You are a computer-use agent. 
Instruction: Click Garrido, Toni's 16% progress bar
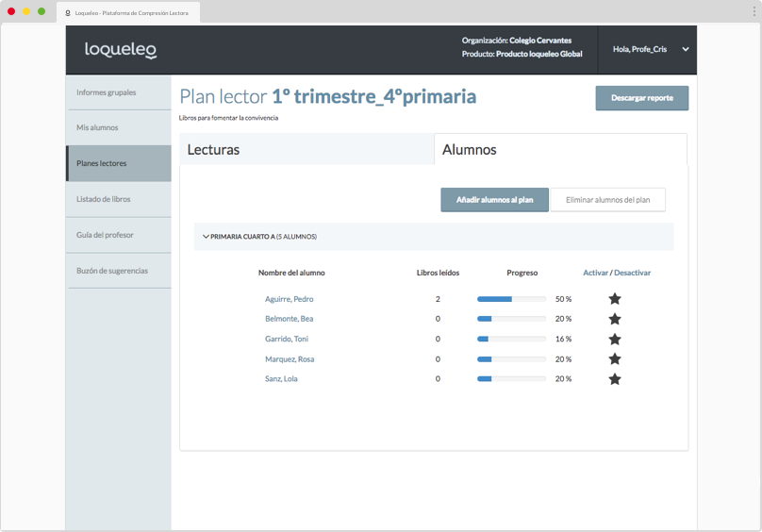[x=511, y=339]
